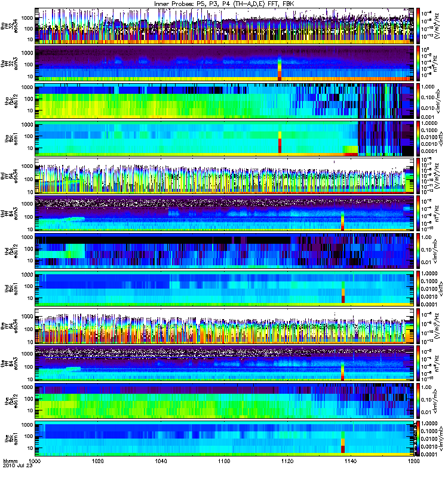Click the "the fff 64 edc34" panel label
The width and height of the screenshot is (448, 478).
tap(9, 326)
